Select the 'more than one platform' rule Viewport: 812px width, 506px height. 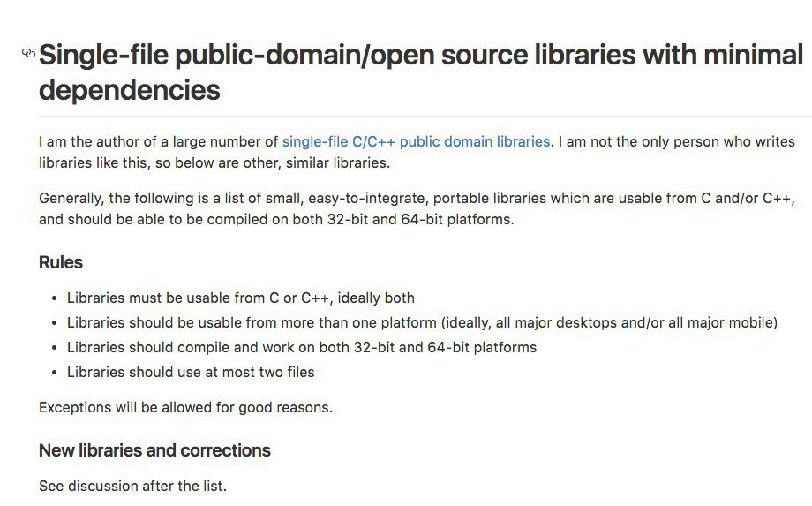422,322
